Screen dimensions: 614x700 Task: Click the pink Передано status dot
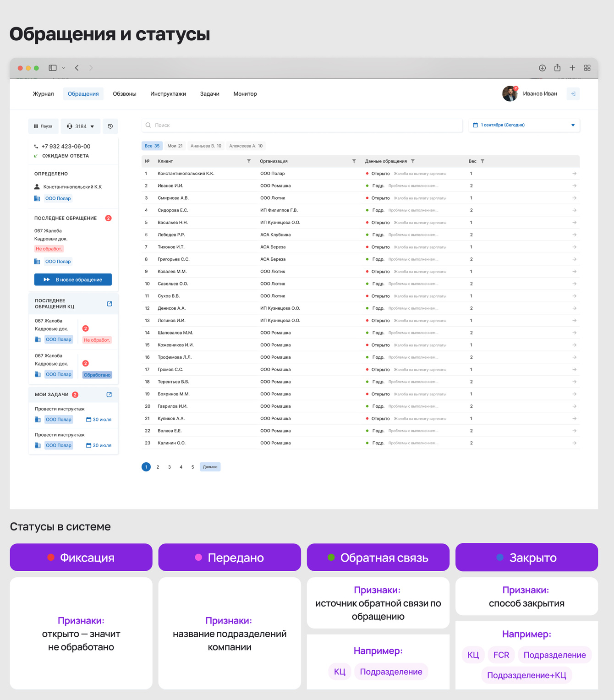tap(198, 557)
